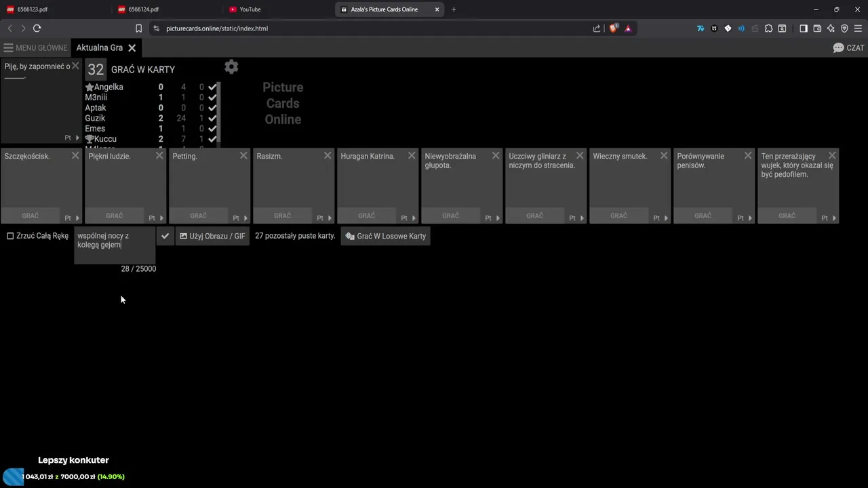Open Brave Shields lion icon
This screenshot has width=868, height=488.
click(x=614, y=28)
